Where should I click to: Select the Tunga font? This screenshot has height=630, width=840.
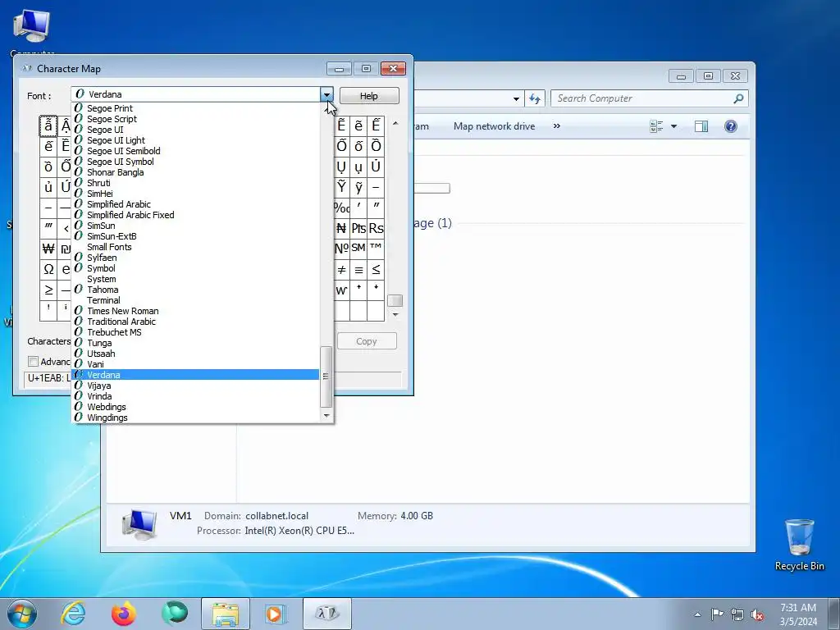click(x=195, y=344)
